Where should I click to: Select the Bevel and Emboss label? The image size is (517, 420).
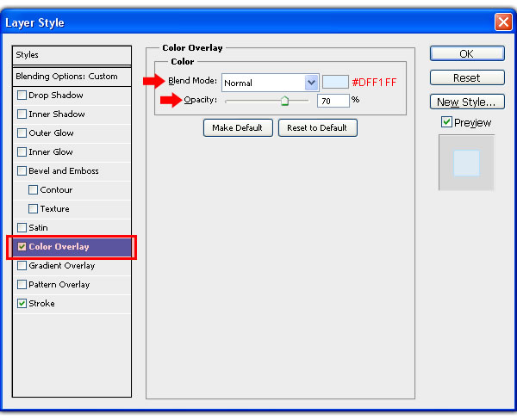coord(64,171)
